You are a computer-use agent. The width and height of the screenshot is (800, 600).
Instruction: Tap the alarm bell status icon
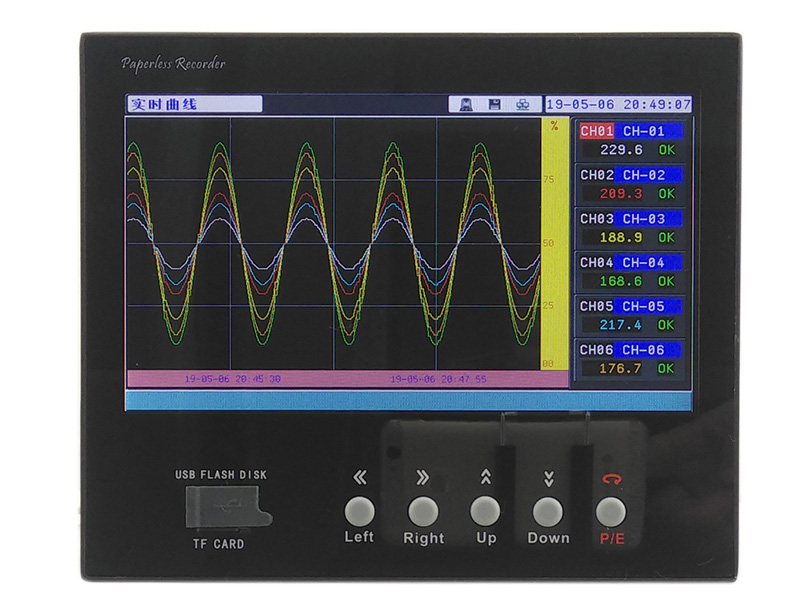466,105
